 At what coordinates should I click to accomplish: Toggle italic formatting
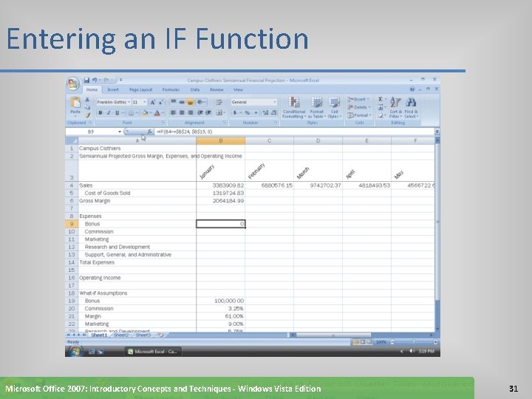point(109,112)
